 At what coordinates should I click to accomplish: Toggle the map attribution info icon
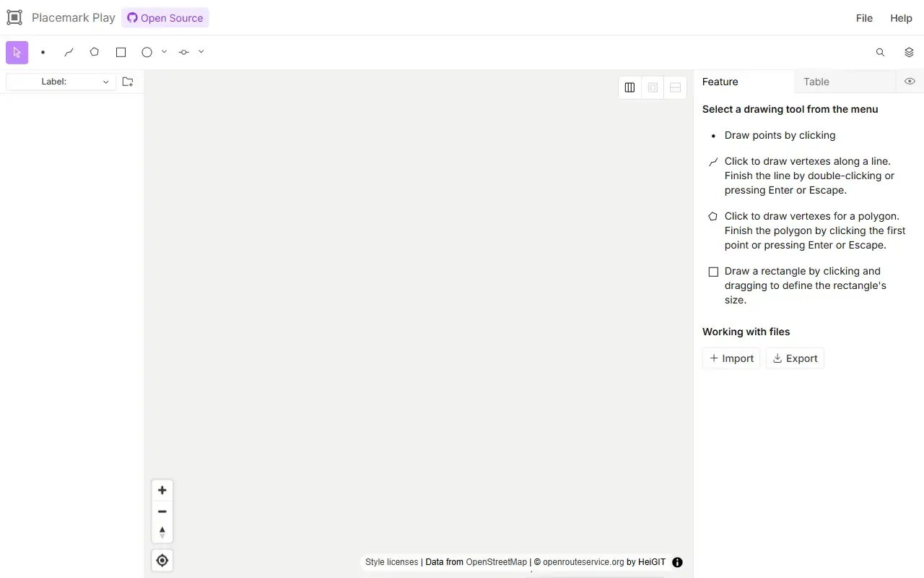[677, 562]
